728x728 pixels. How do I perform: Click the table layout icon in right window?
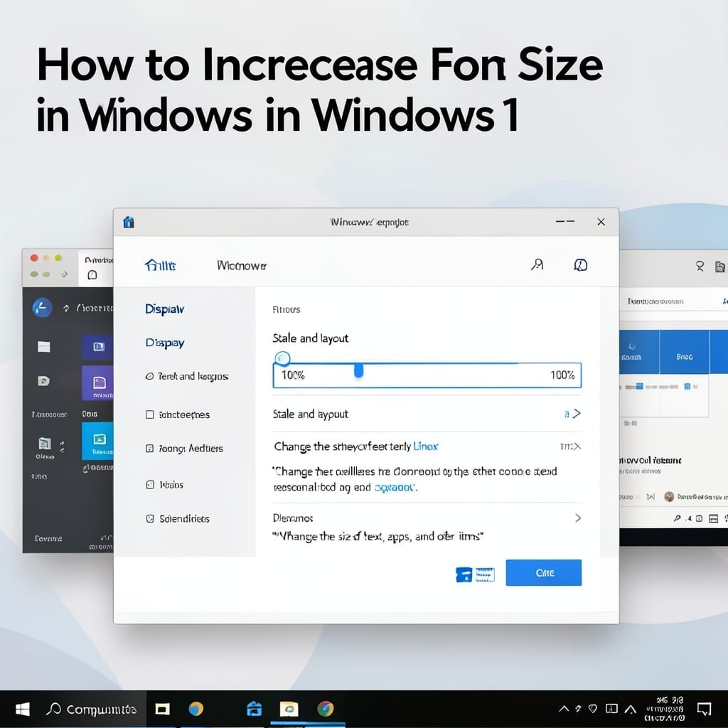[714, 518]
